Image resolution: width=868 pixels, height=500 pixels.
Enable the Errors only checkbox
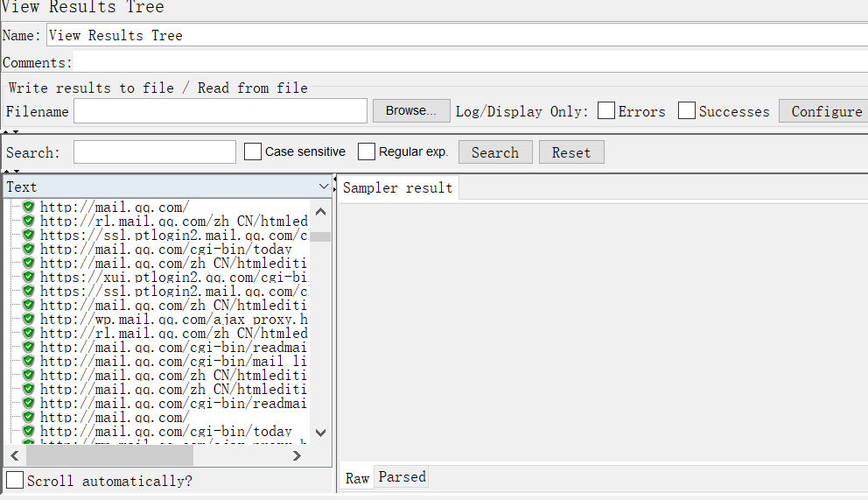click(606, 111)
